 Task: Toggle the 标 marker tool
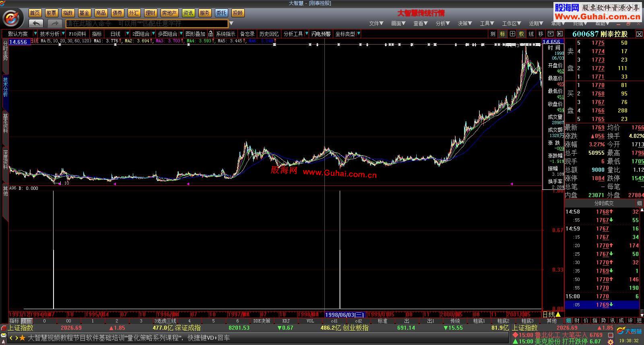[x=502, y=34]
